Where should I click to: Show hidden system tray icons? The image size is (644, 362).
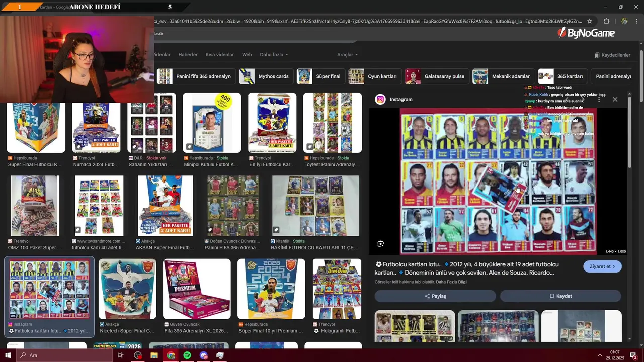(x=600, y=355)
